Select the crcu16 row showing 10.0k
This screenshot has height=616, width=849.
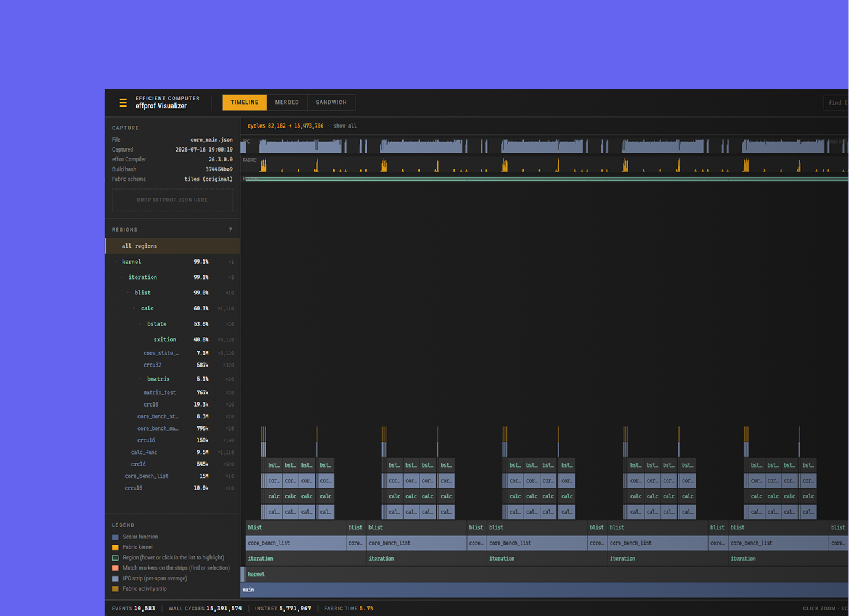click(173, 488)
